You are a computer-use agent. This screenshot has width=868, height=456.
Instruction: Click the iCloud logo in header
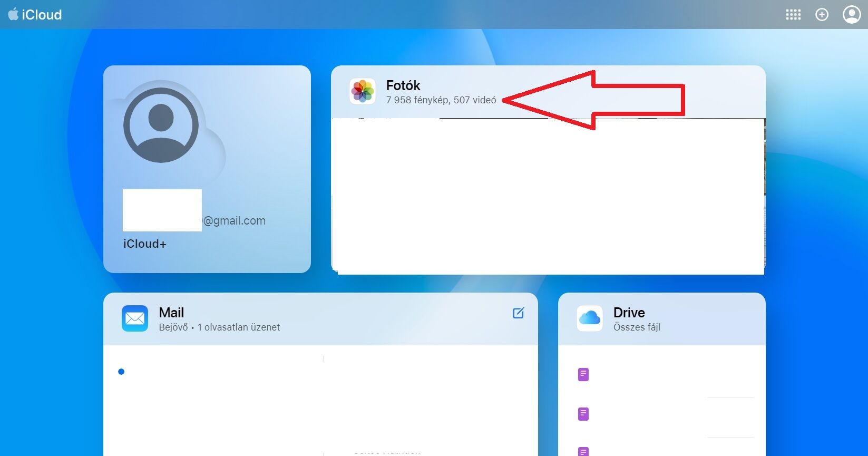(x=35, y=15)
